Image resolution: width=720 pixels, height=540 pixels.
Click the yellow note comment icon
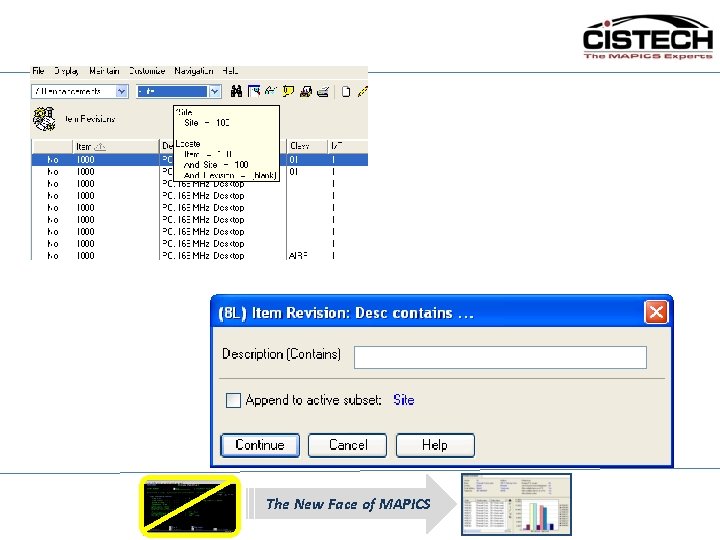point(288,91)
